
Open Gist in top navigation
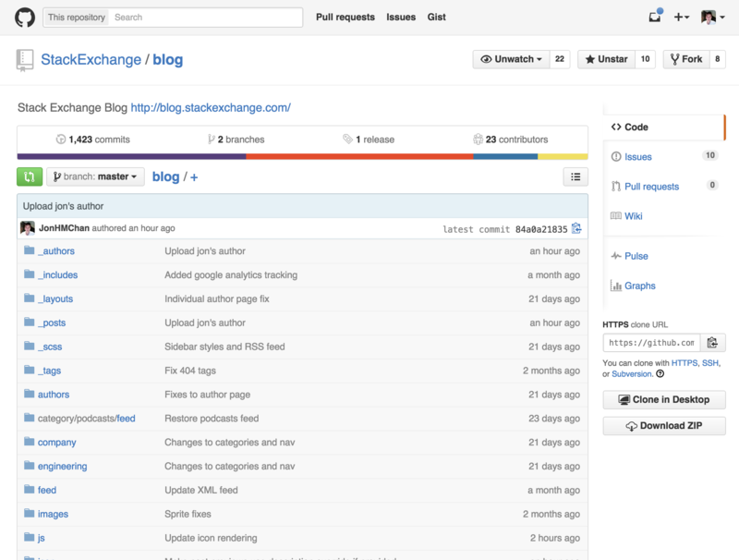click(436, 17)
